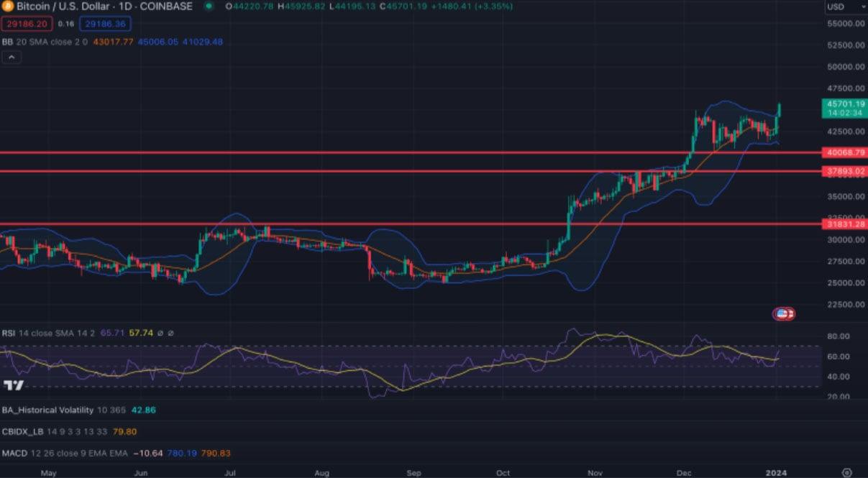Click the CBIDX value 79.80
The width and height of the screenshot is (868, 478).
(125, 431)
